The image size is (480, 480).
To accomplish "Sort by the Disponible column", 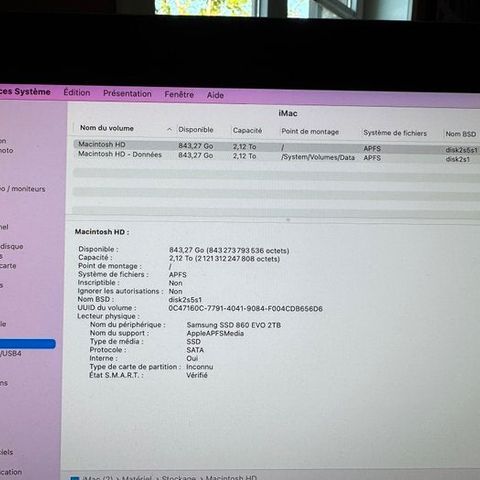I will point(196,130).
